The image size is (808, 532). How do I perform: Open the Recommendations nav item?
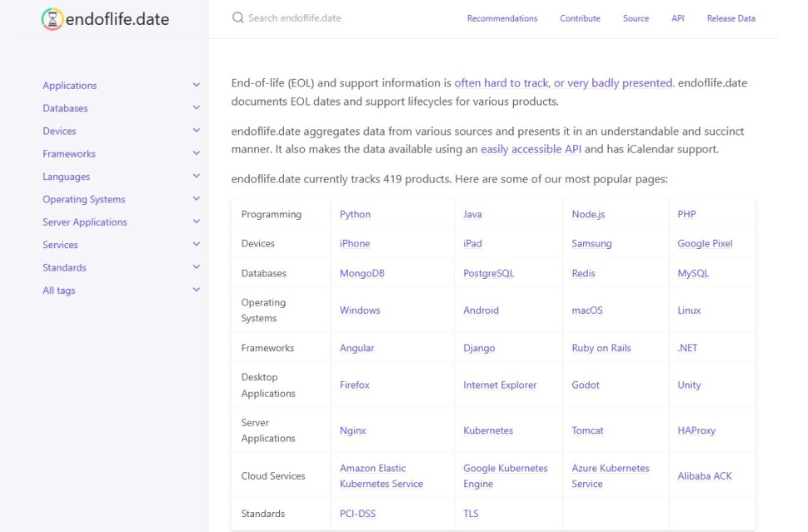(502, 18)
